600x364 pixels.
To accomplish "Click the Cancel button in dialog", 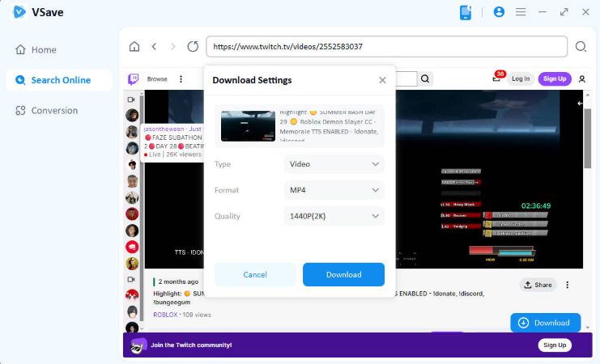I will pyautogui.click(x=255, y=274).
